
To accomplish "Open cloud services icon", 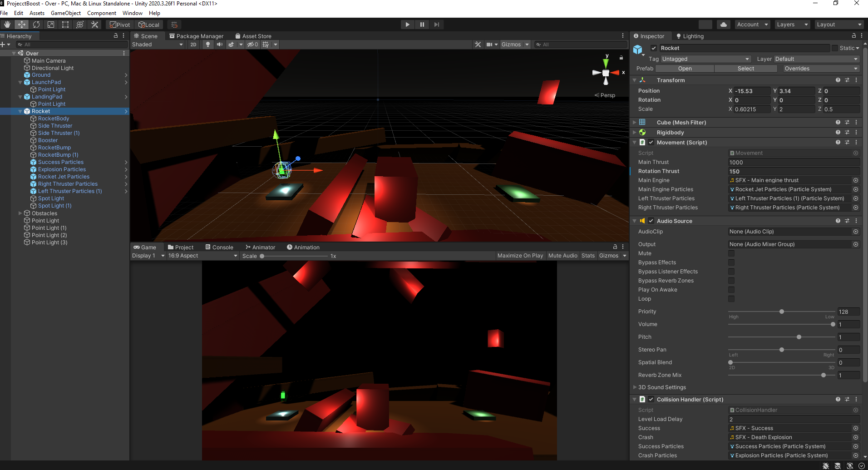I will pyautogui.click(x=724, y=25).
